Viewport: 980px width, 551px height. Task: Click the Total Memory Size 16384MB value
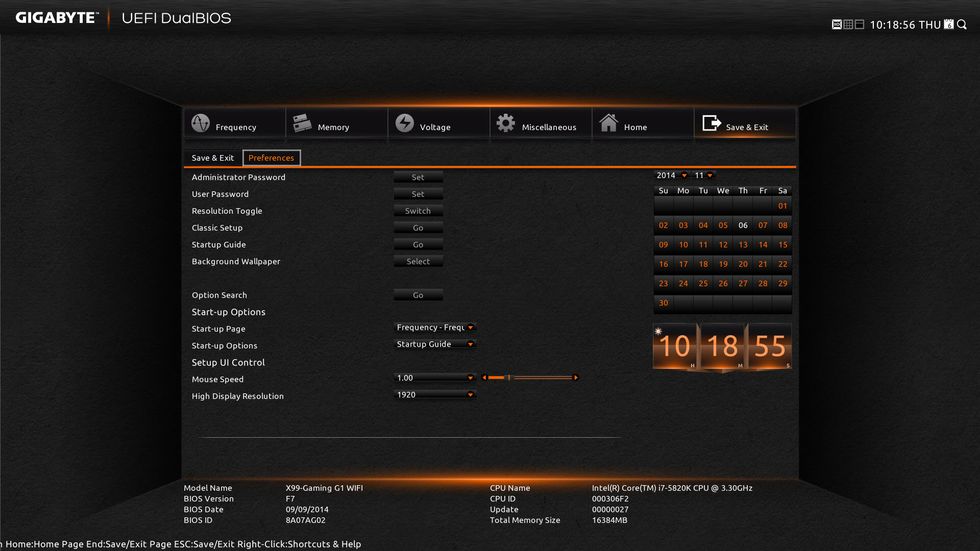click(609, 520)
